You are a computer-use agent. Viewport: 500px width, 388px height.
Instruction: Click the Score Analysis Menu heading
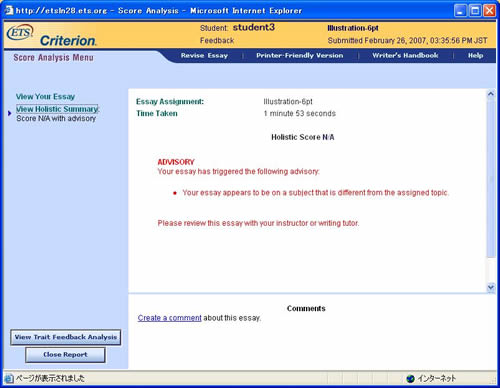(53, 58)
